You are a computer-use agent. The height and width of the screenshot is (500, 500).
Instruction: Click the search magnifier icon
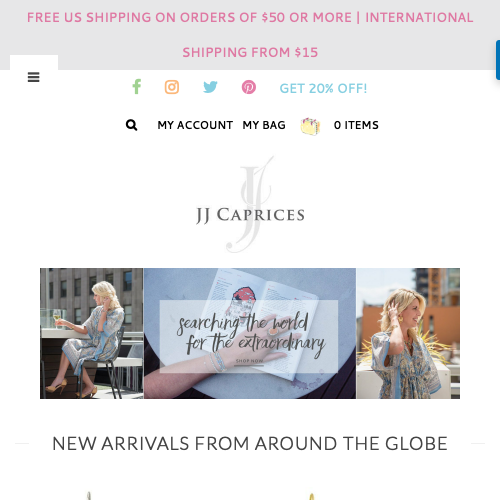(131, 125)
